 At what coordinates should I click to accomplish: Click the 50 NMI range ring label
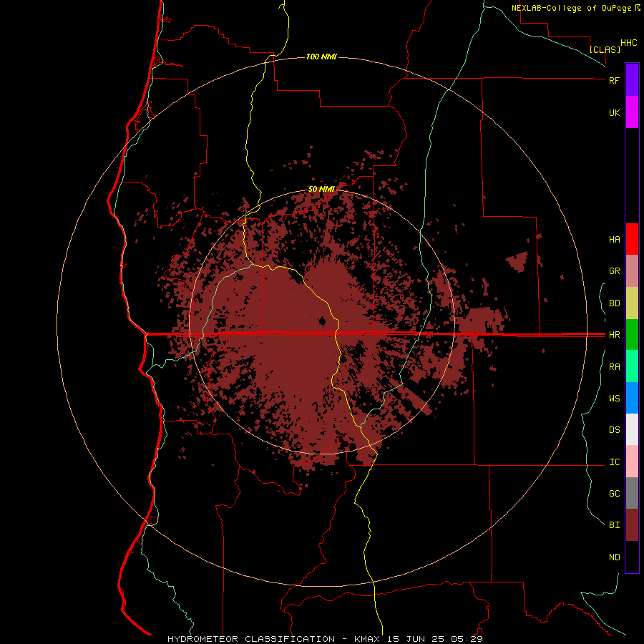[321, 189]
